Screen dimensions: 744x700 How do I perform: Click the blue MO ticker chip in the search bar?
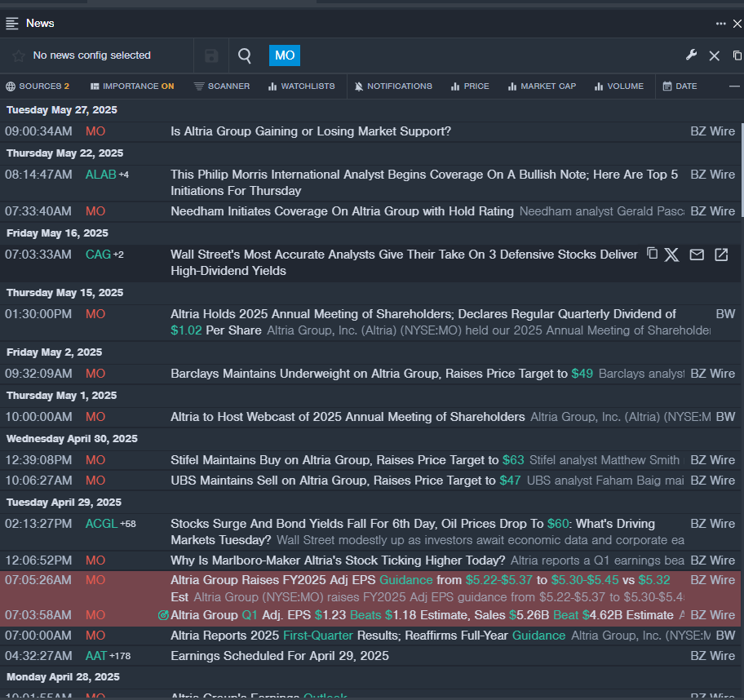(x=285, y=55)
